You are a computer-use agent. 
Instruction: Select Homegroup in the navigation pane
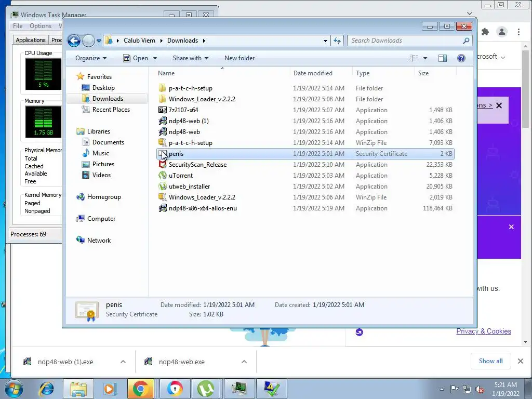tap(104, 197)
